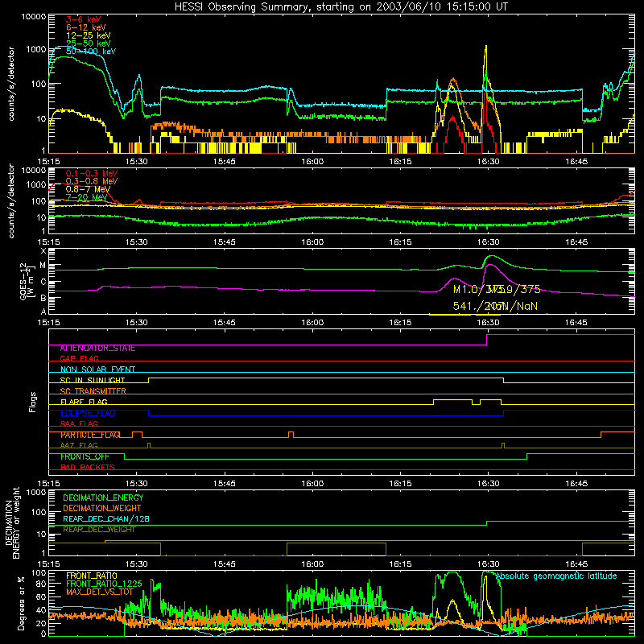The height and width of the screenshot is (644, 644).
Task: Click the green FRONT_RATIO_1225 legend label
Action: (104, 584)
